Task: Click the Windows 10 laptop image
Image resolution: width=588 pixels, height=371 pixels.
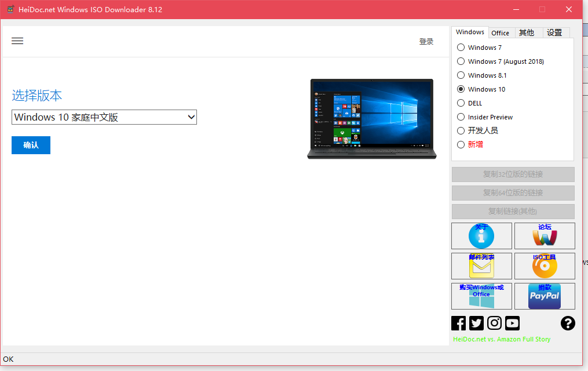Action: click(371, 119)
